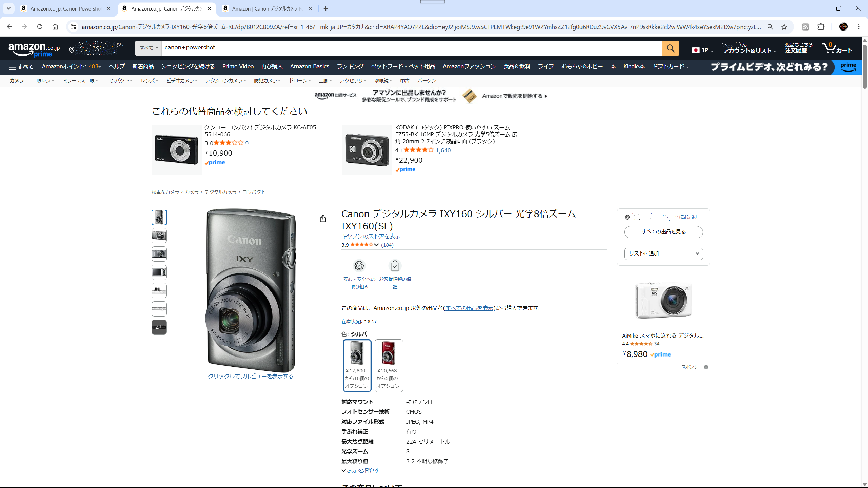Click the browser home icon
The width and height of the screenshot is (868, 488).
55,27
